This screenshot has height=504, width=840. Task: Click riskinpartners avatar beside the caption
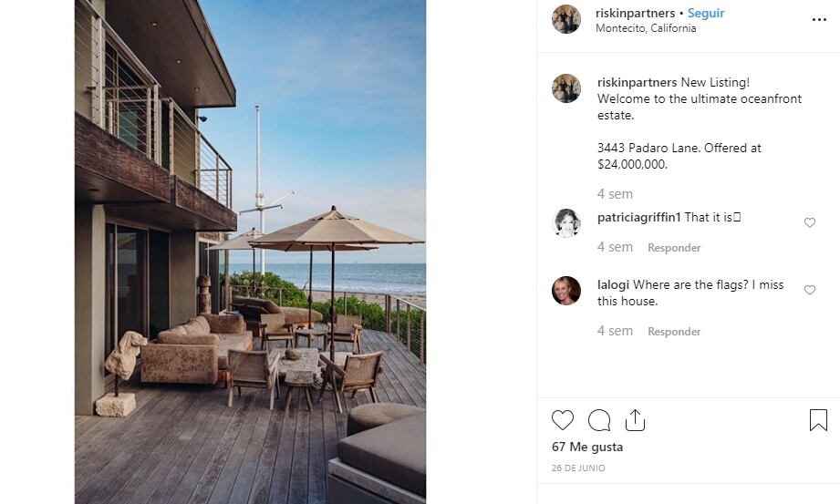tap(566, 88)
